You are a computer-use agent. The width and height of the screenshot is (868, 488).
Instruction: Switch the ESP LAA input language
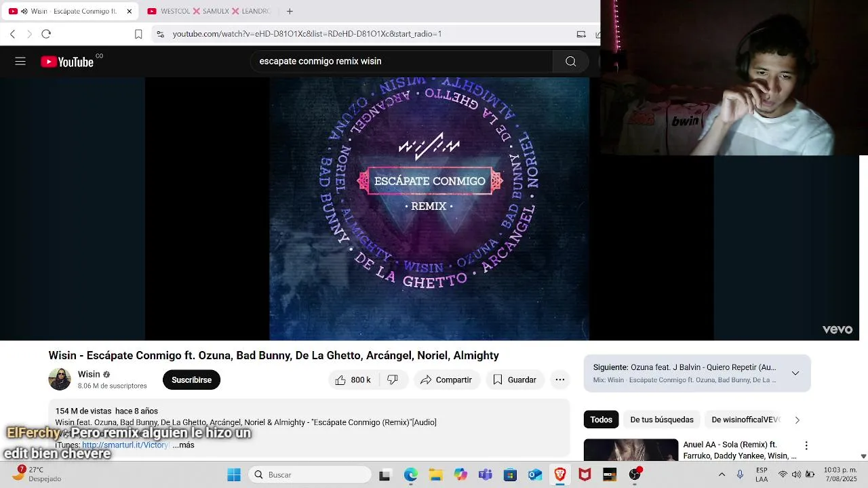click(x=762, y=474)
